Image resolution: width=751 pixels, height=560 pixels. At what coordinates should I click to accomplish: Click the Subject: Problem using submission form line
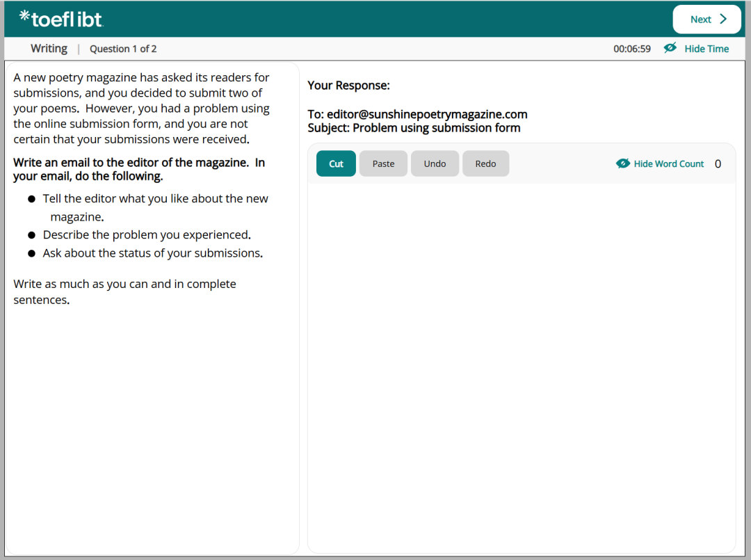coord(414,128)
